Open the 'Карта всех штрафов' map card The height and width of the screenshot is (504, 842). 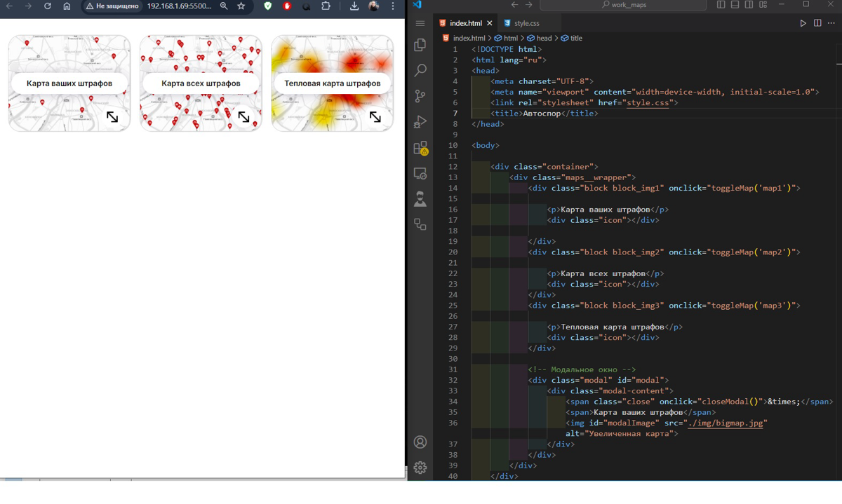click(201, 83)
